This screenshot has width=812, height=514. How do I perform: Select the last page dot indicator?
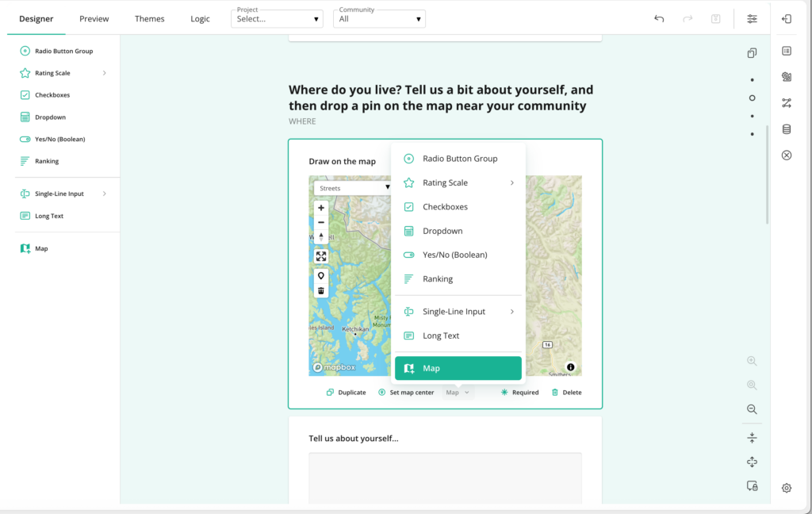(752, 134)
